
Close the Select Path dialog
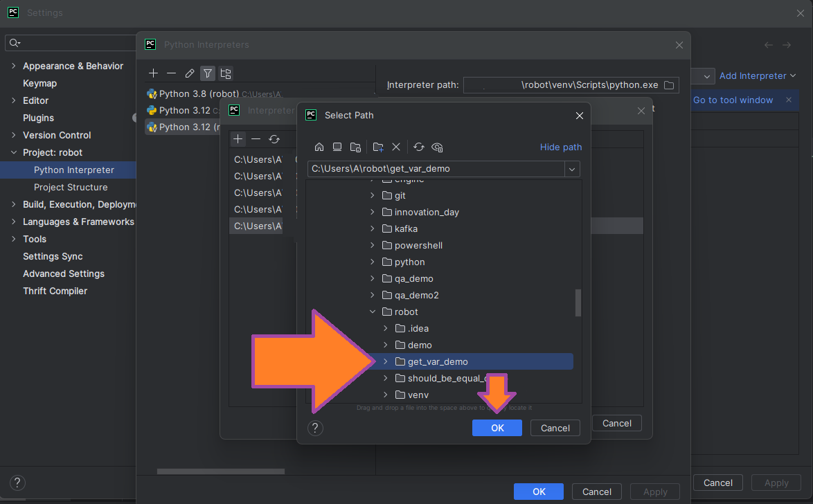coord(579,115)
